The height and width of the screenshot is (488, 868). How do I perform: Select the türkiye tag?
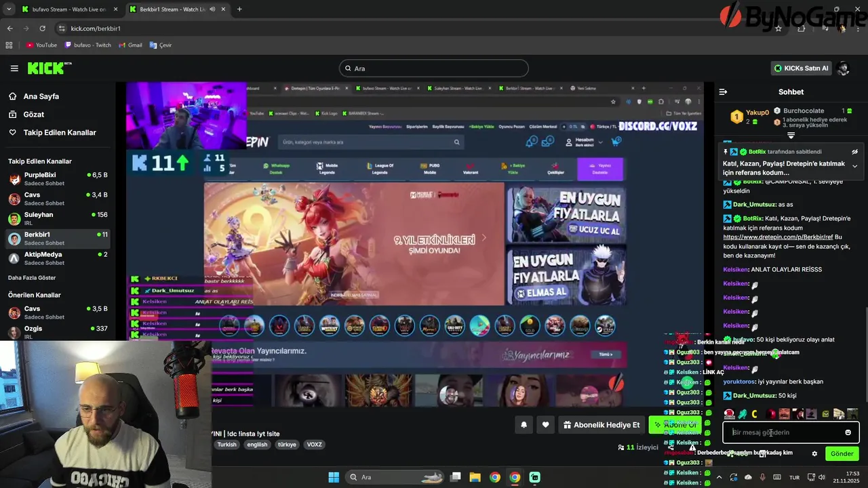pyautogui.click(x=286, y=445)
